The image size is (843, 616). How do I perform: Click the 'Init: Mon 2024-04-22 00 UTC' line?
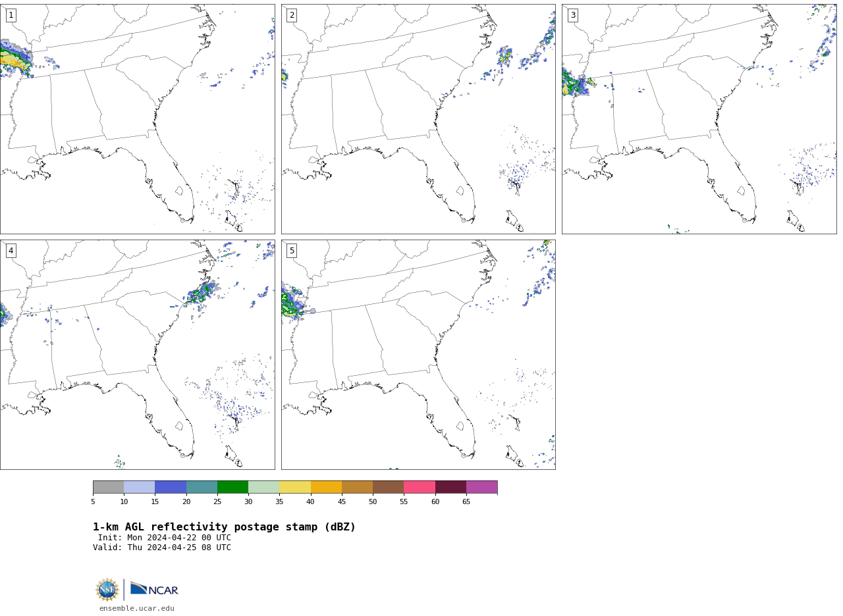click(165, 538)
